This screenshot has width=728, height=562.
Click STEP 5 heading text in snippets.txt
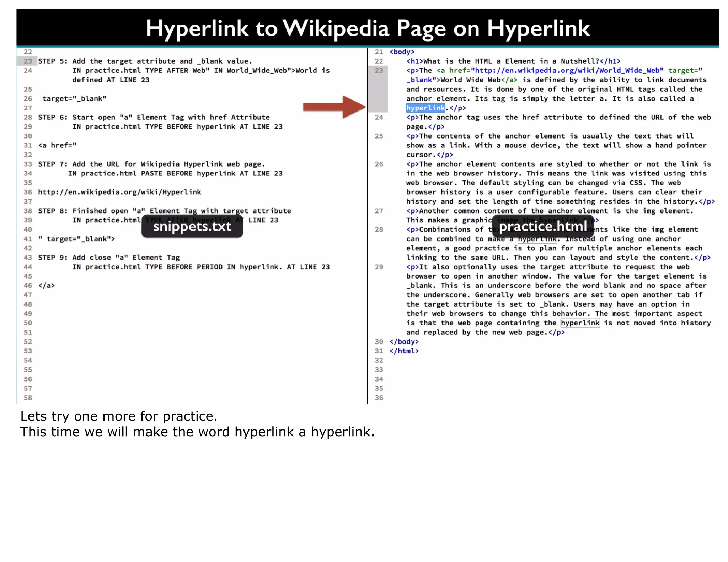145,61
